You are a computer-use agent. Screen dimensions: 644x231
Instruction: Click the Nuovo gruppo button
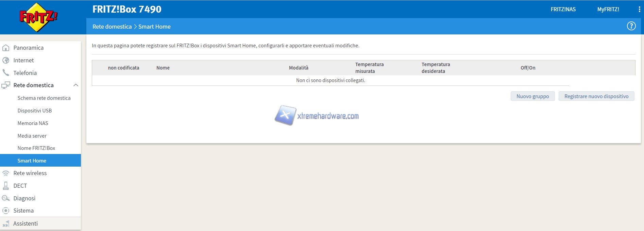532,96
